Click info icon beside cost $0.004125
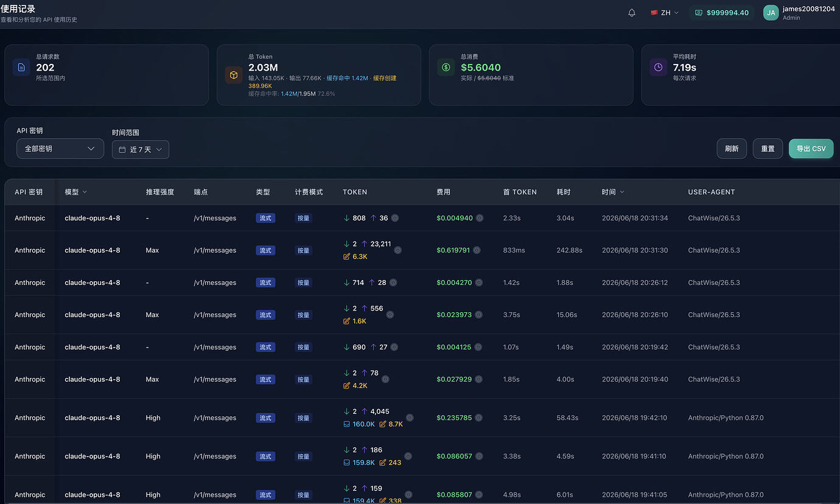The height and width of the screenshot is (504, 840). (478, 347)
